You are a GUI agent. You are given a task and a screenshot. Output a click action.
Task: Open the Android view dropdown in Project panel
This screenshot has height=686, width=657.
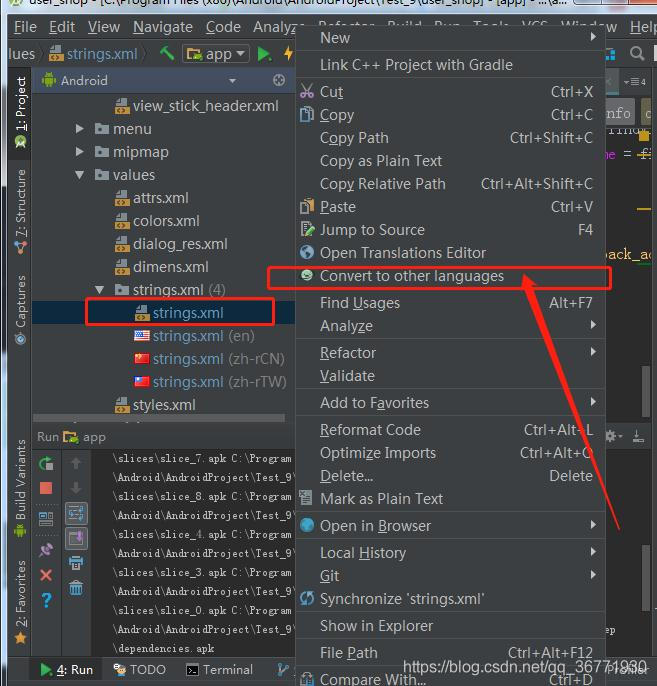point(232,80)
